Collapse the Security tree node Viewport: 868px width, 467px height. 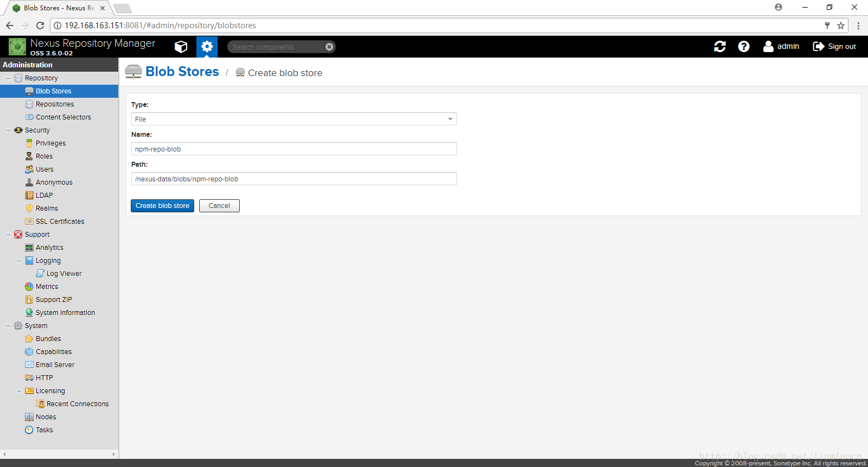tap(8, 130)
